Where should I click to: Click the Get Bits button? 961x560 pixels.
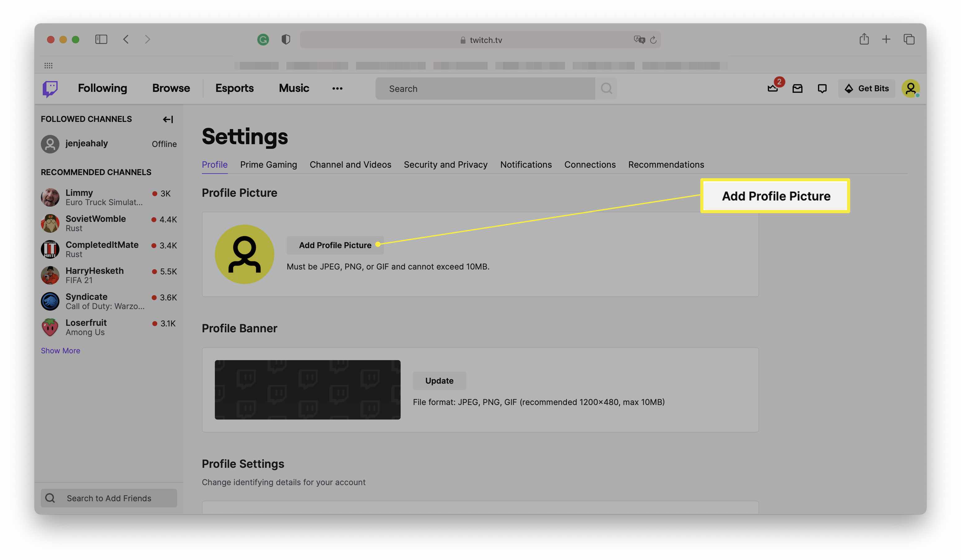point(867,88)
